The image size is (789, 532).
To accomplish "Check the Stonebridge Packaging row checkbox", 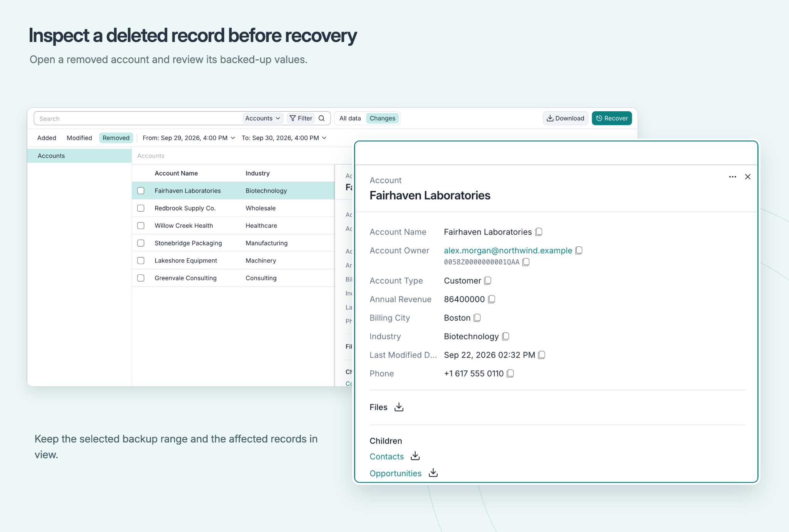I will [x=141, y=243].
